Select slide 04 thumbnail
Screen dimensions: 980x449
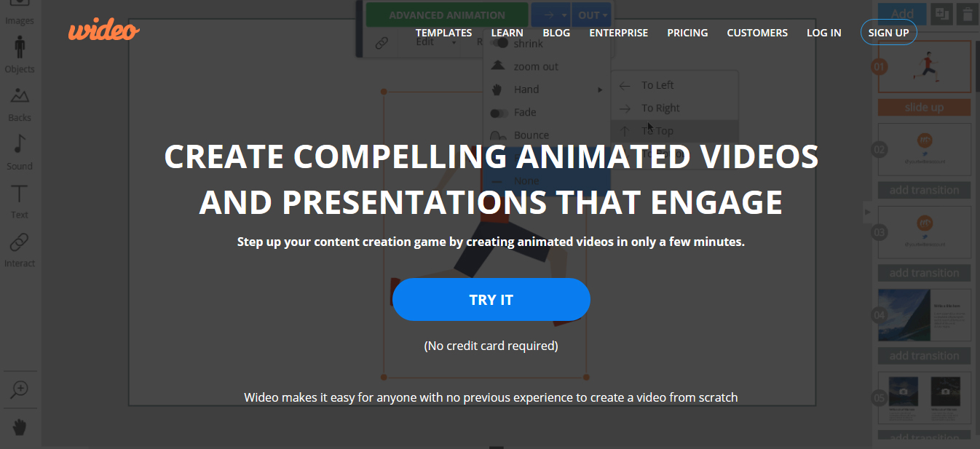click(x=924, y=315)
